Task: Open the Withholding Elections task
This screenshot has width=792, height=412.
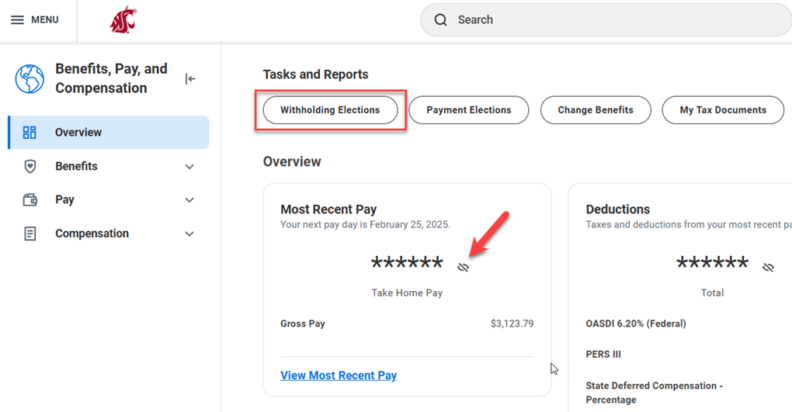Action: (x=330, y=110)
